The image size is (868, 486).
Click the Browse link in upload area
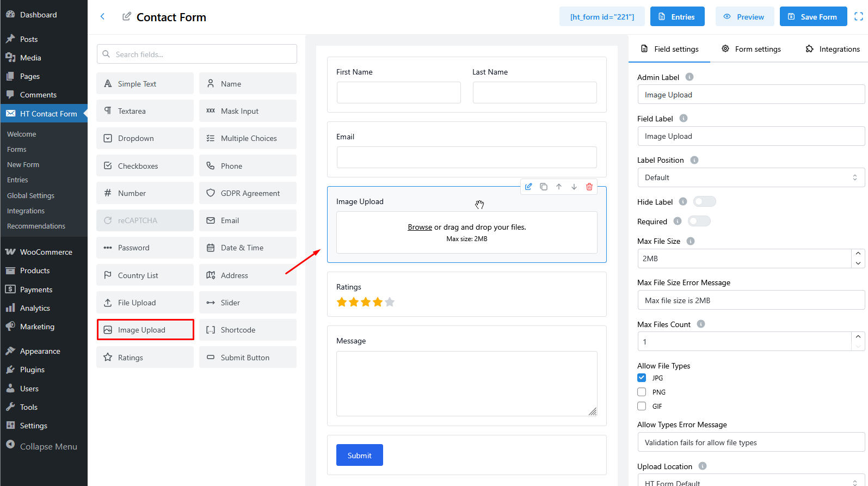click(420, 227)
